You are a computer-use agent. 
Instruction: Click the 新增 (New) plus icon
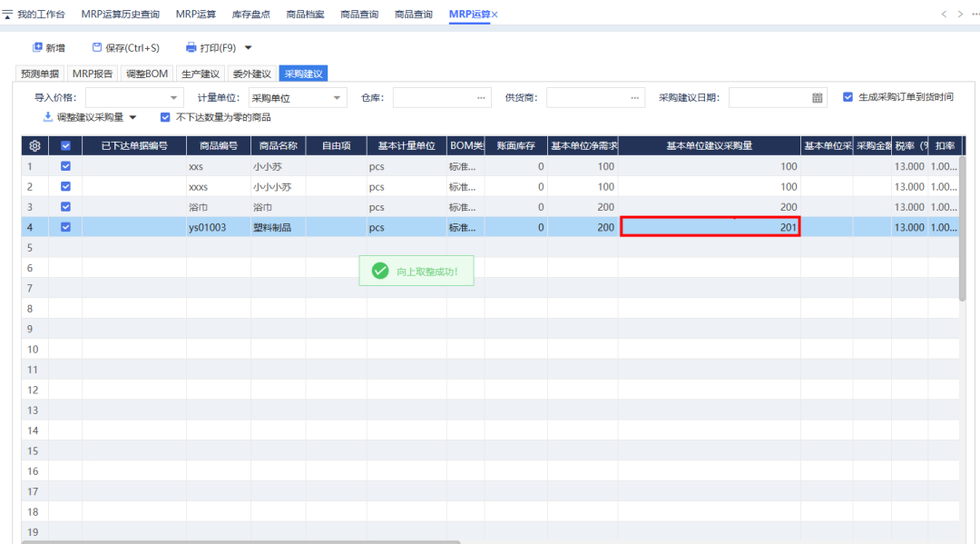click(x=37, y=47)
